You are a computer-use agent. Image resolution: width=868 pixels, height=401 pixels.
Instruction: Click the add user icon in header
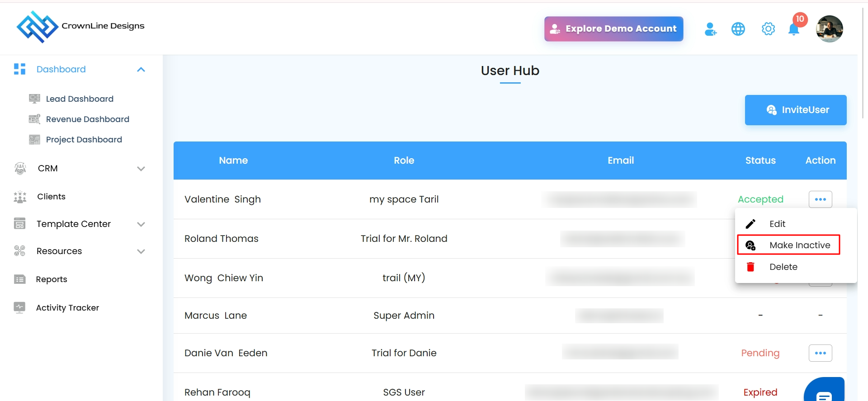click(710, 29)
